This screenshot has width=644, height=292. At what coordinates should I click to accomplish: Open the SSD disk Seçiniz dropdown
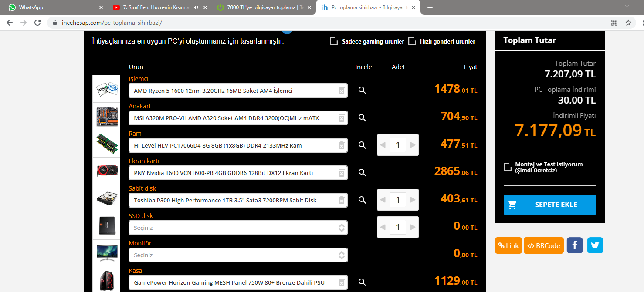[238, 228]
